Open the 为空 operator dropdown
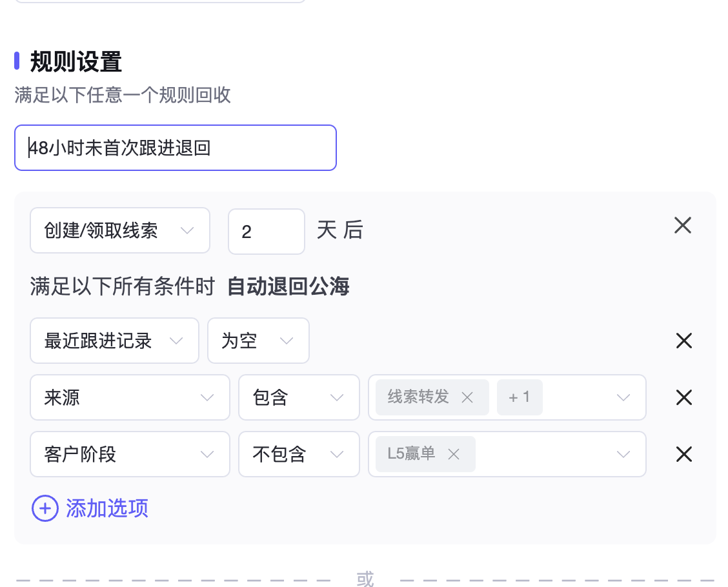The image size is (728, 587). (x=258, y=341)
